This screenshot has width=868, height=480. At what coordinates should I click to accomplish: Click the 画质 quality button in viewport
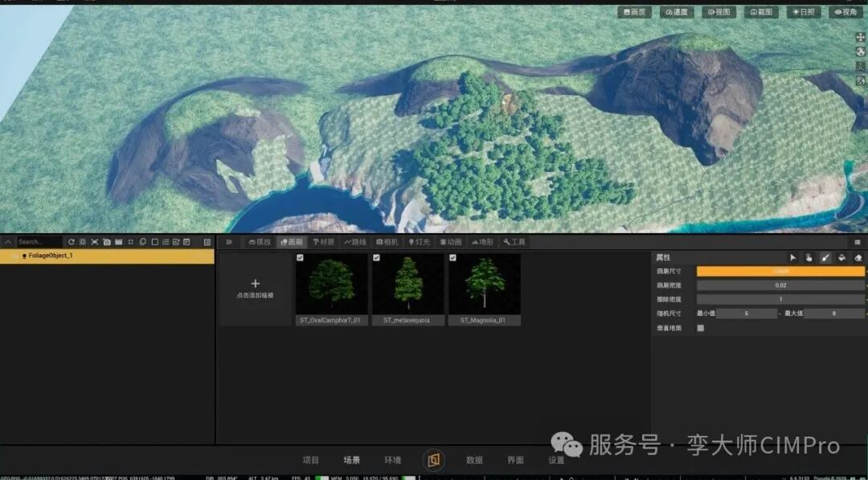click(x=634, y=12)
